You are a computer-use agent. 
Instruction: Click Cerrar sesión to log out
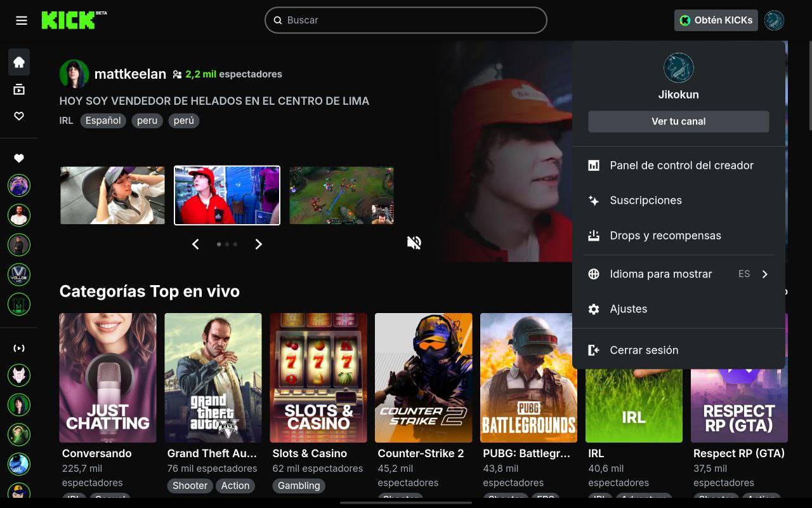pyautogui.click(x=643, y=350)
